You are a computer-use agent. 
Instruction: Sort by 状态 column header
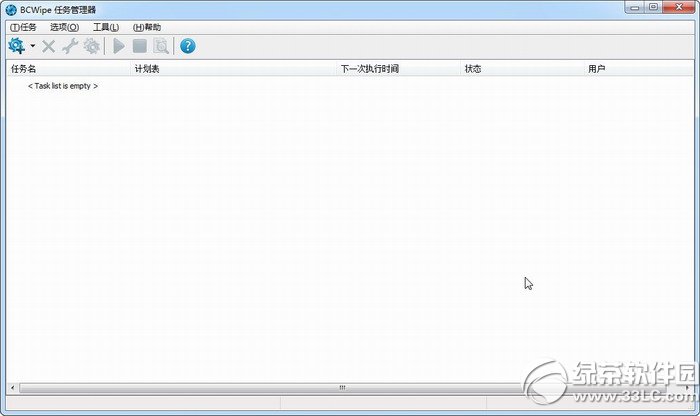coord(523,69)
